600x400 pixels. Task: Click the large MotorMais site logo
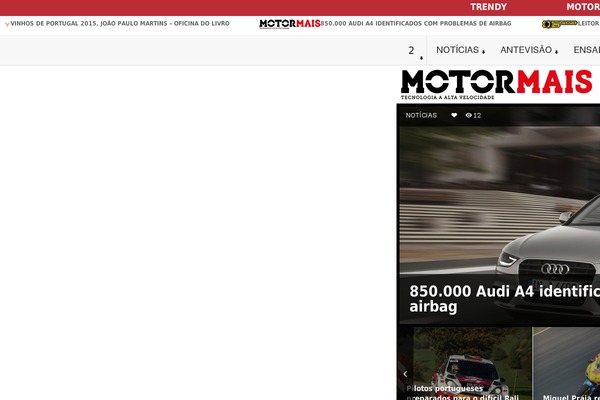(497, 84)
